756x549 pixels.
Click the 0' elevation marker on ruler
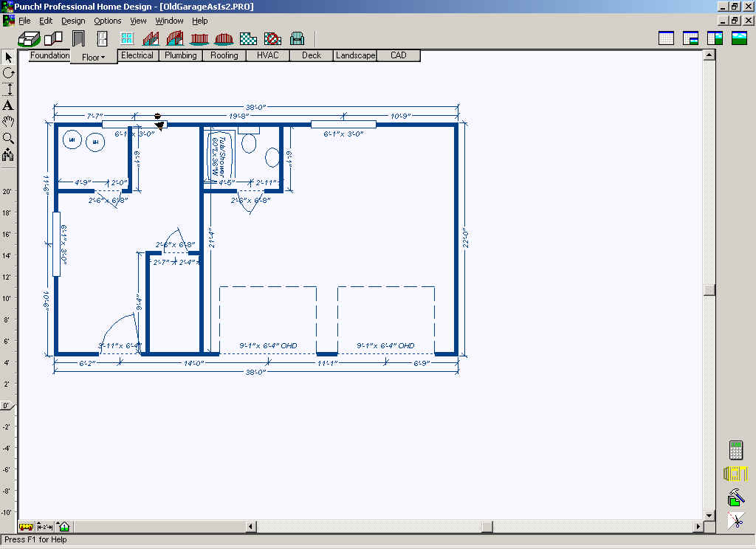pyautogui.click(x=6, y=405)
